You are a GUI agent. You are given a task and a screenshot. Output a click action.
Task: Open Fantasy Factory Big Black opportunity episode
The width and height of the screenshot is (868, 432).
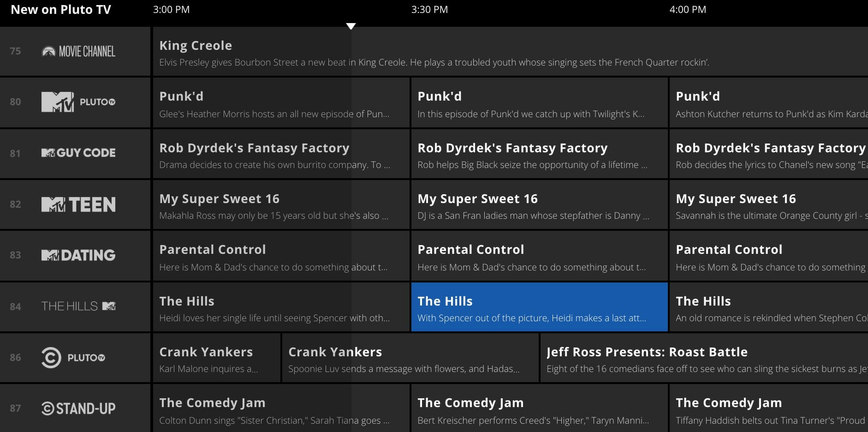tap(540, 154)
